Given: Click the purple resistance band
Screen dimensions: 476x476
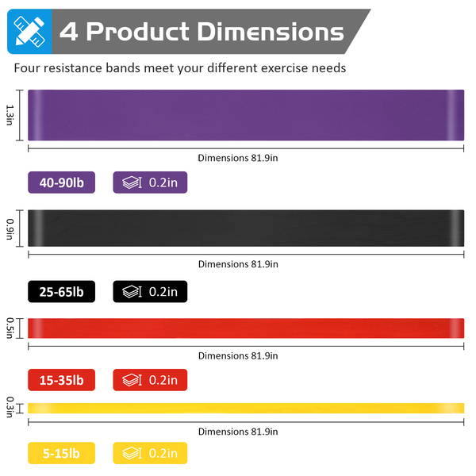Looking at the screenshot, I should coord(246,116).
